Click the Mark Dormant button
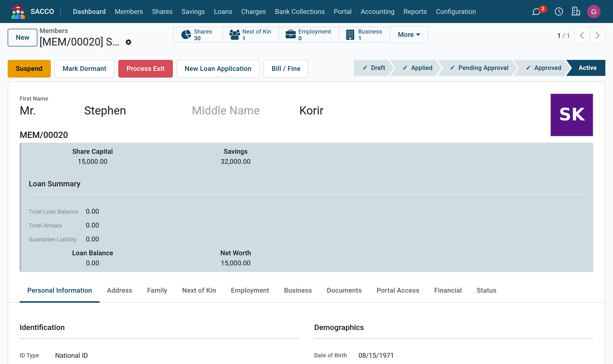613x364 pixels. [84, 69]
